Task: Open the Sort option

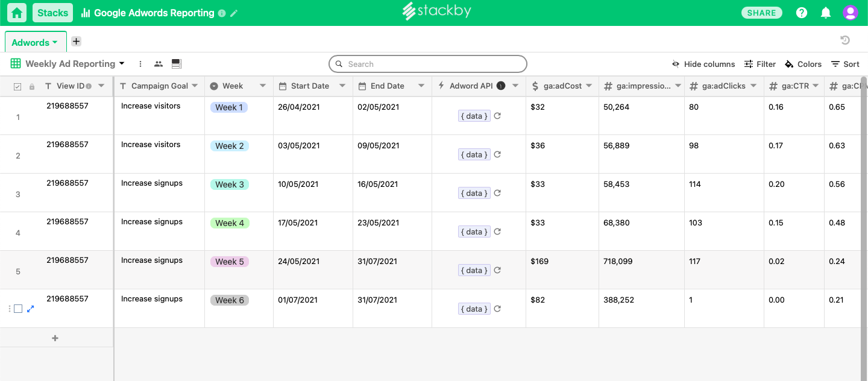Action: (x=845, y=64)
